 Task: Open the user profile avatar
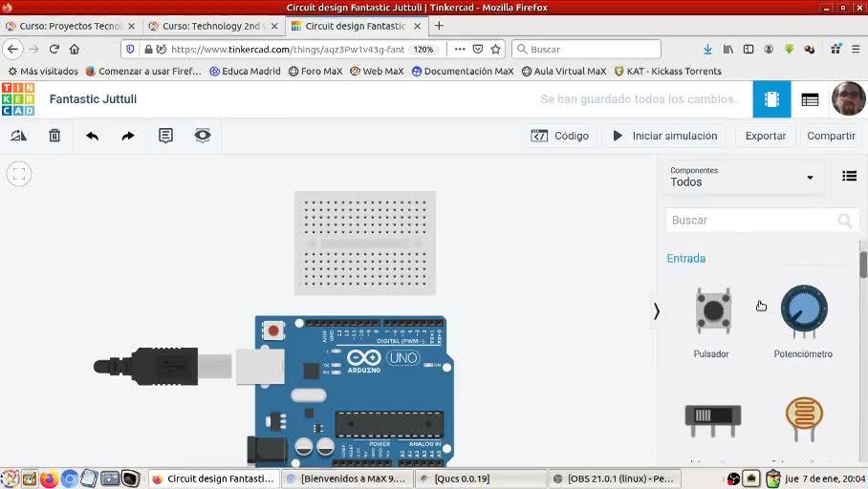[849, 99]
